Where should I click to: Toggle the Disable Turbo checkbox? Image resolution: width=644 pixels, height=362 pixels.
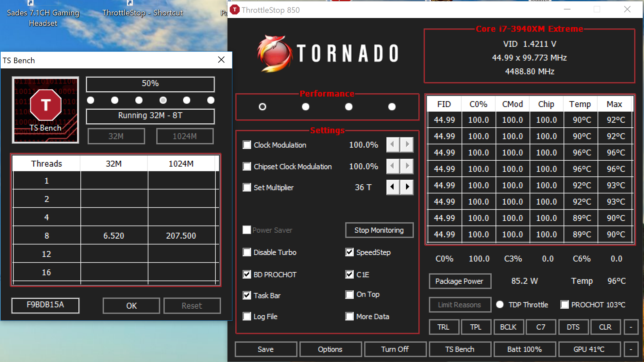tap(247, 252)
